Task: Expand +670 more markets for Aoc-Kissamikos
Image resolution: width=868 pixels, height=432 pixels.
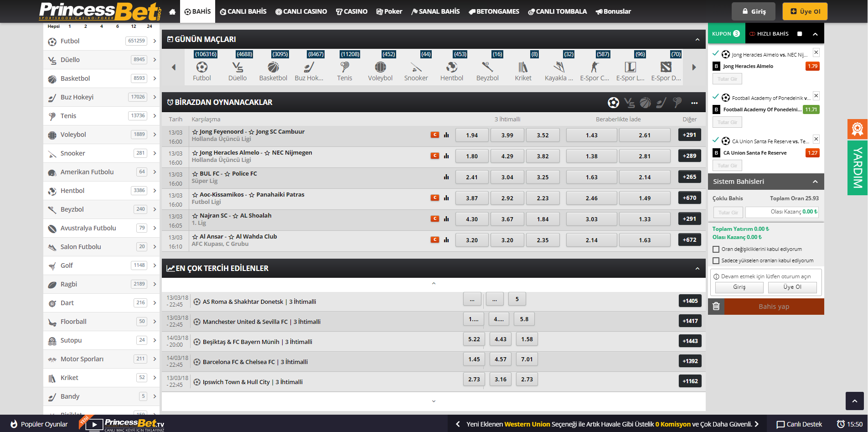Action: click(x=689, y=198)
